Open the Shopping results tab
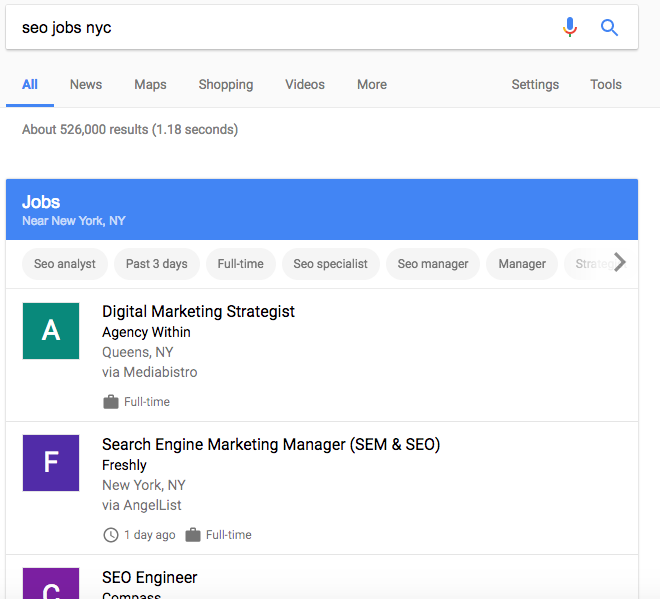 click(x=226, y=85)
